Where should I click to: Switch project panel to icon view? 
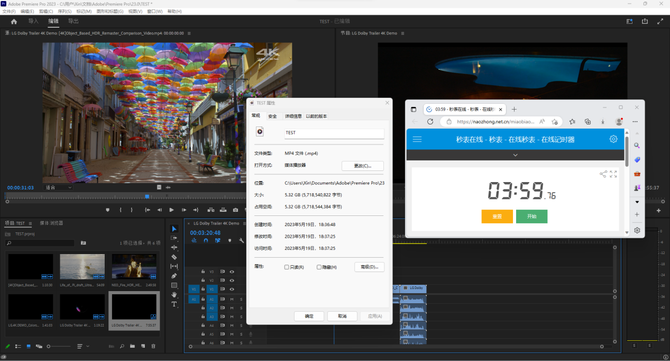[x=29, y=346]
